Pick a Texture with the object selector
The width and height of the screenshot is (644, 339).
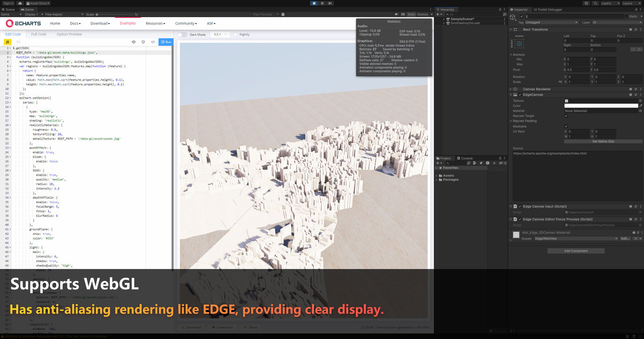pyautogui.click(x=640, y=100)
